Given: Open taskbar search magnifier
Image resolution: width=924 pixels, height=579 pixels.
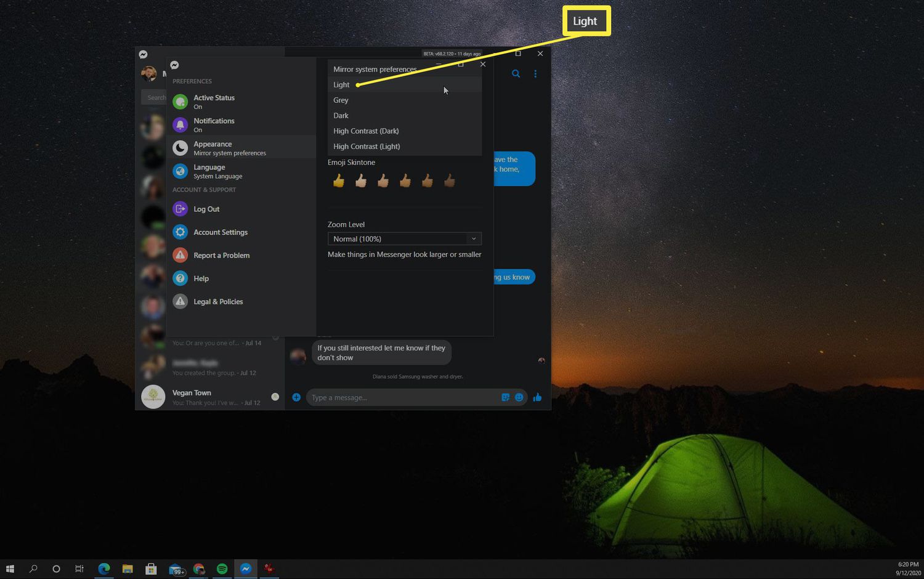Looking at the screenshot, I should tap(33, 569).
